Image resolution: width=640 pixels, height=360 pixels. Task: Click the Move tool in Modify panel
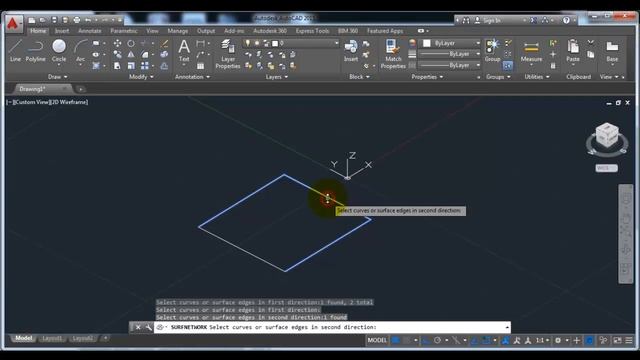click(117, 43)
